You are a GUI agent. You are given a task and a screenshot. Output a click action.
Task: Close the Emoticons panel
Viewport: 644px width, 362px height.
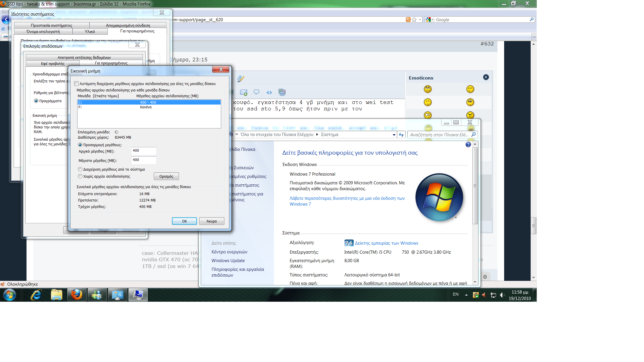point(486,77)
